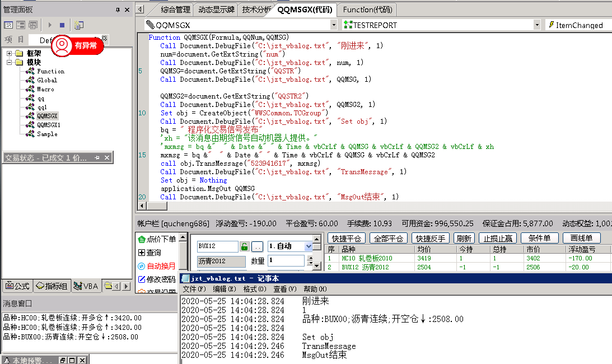Viewport: 612px width, 364px height.
Task: Select the HC10 轧卷板2010 position row
Action: point(468,258)
